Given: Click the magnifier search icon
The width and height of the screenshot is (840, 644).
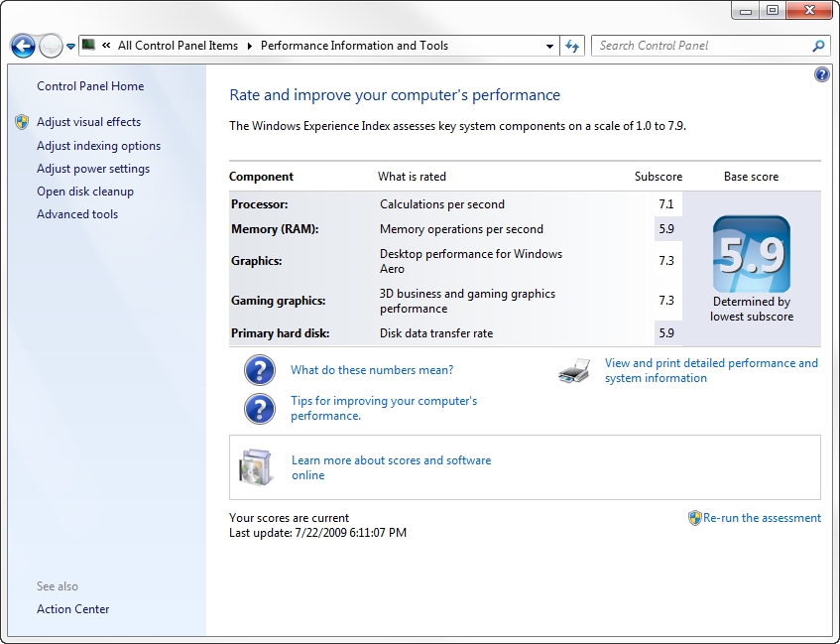Looking at the screenshot, I should pos(818,46).
